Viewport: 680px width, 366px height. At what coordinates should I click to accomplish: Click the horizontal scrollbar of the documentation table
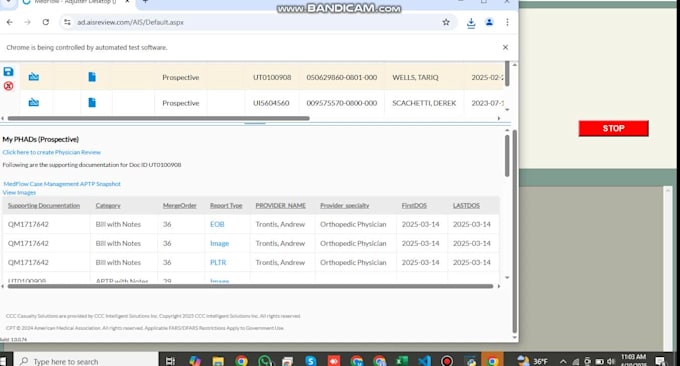point(250,286)
